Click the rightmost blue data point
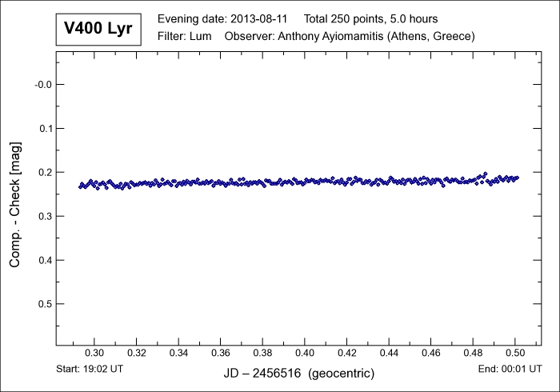The height and width of the screenshot is (392, 560). (518, 177)
